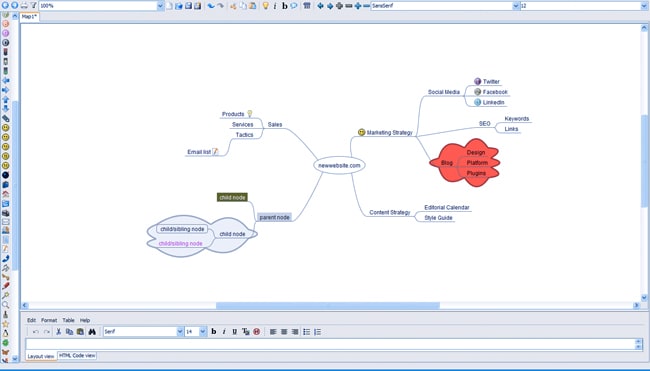The height and width of the screenshot is (371, 650).
Task: Select the house icon in the left icon bar
Action: [5, 194]
